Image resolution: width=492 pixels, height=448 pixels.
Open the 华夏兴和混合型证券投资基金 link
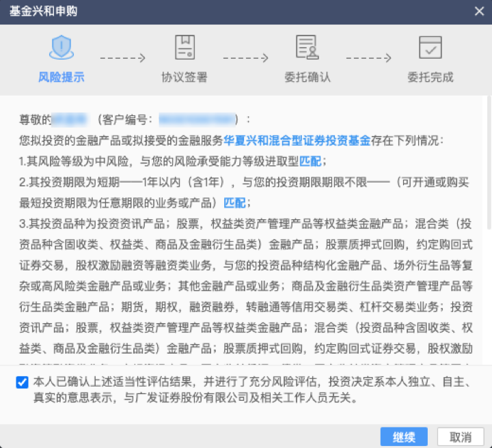coord(297,141)
